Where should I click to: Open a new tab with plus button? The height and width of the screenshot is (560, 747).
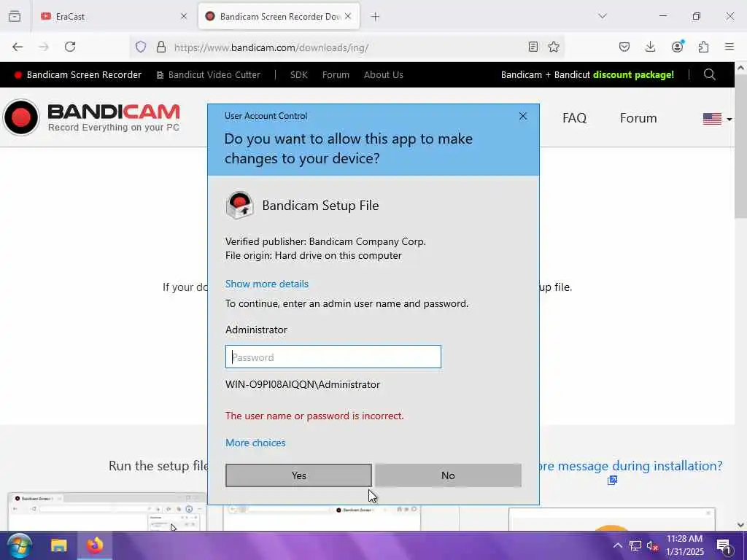[376, 17]
